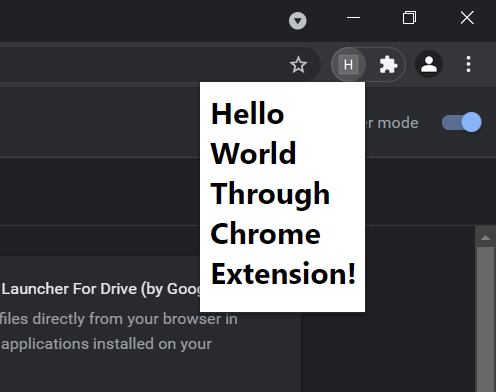
Task: Select the Launcher For Drive extension title
Action: click(101, 289)
